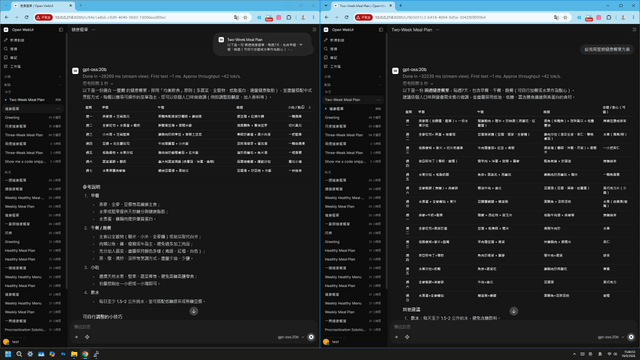Click the translate icon in left address bar
The image size is (640, 360).
(x=236, y=18)
